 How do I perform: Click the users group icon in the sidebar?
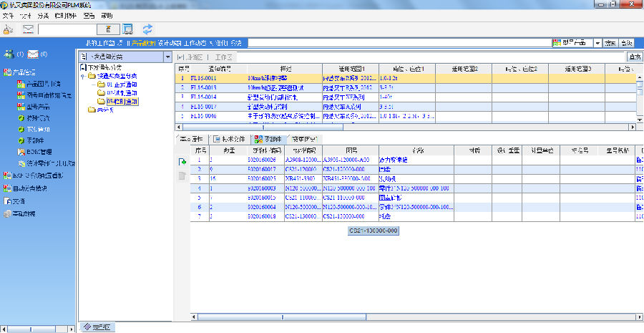(x=9, y=54)
